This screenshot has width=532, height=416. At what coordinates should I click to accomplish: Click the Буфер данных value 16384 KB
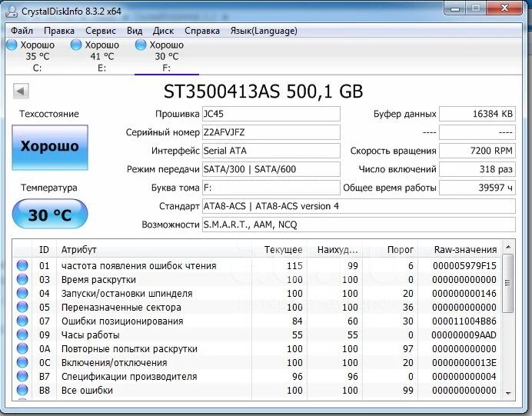(x=477, y=114)
